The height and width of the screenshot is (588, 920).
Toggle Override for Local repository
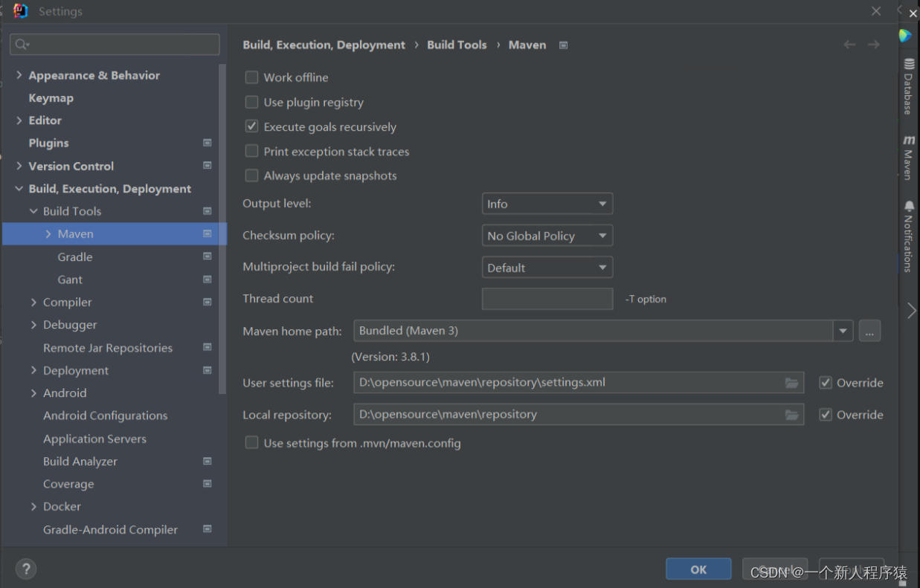point(826,415)
